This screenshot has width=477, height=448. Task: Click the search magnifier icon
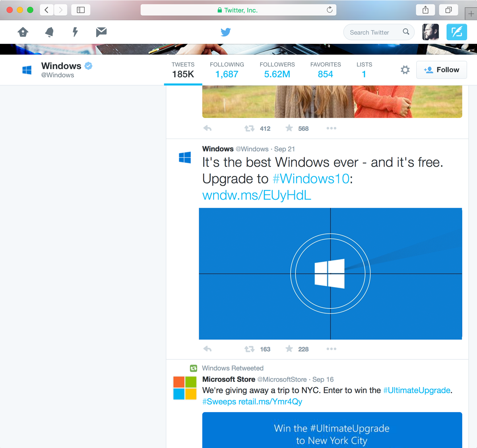click(x=406, y=32)
